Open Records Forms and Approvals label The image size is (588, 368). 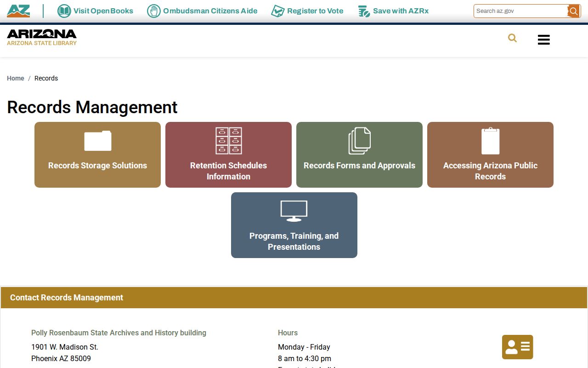359,166
